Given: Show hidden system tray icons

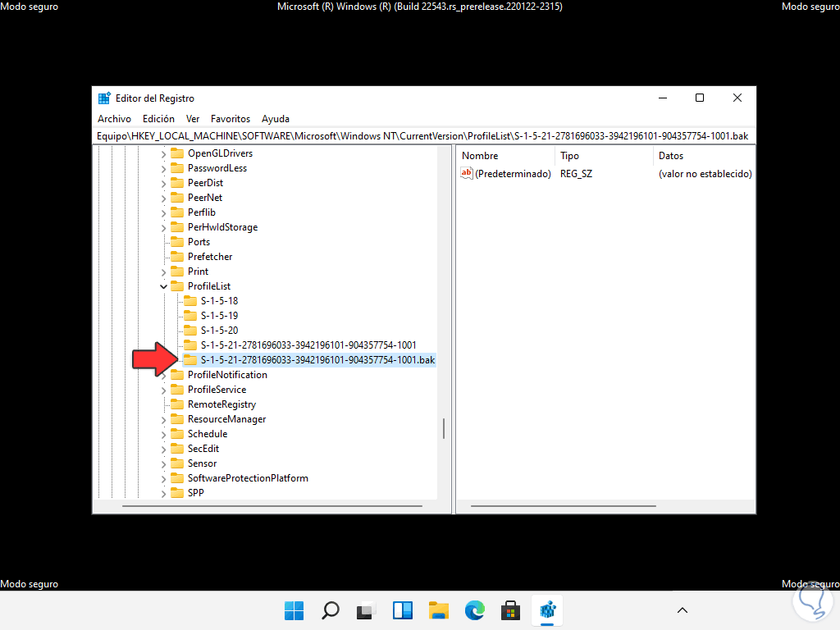Looking at the screenshot, I should (x=682, y=610).
